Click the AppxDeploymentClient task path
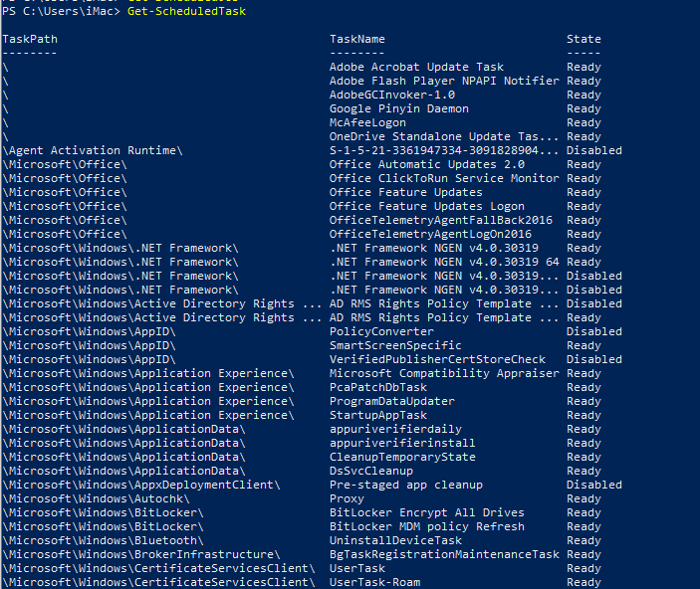Viewport: 700px width, 589px height. [x=141, y=485]
